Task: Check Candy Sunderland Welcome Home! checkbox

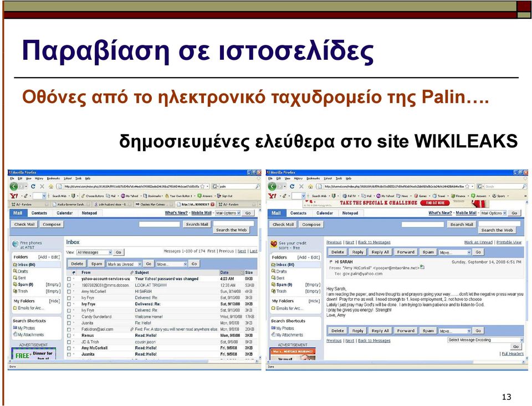Action: click(69, 317)
